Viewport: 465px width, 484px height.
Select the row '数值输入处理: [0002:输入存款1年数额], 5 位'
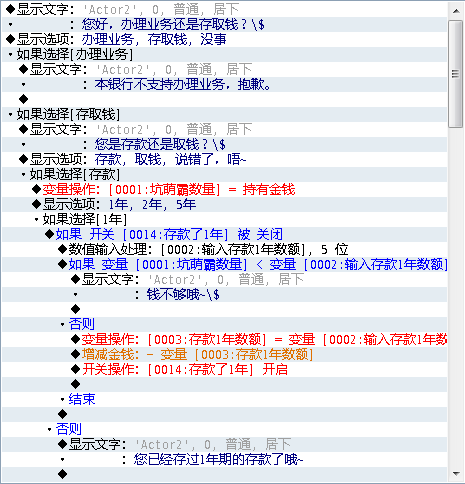[x=224, y=249]
